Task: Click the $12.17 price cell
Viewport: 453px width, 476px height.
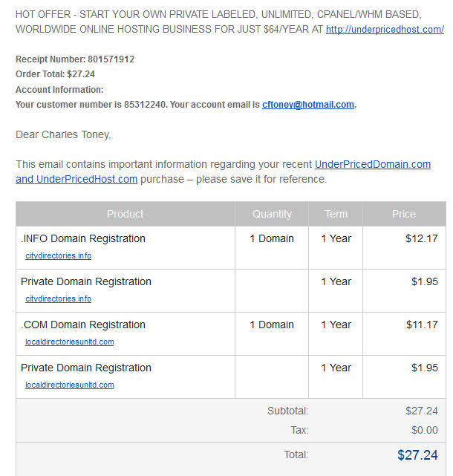Action: [x=421, y=238]
